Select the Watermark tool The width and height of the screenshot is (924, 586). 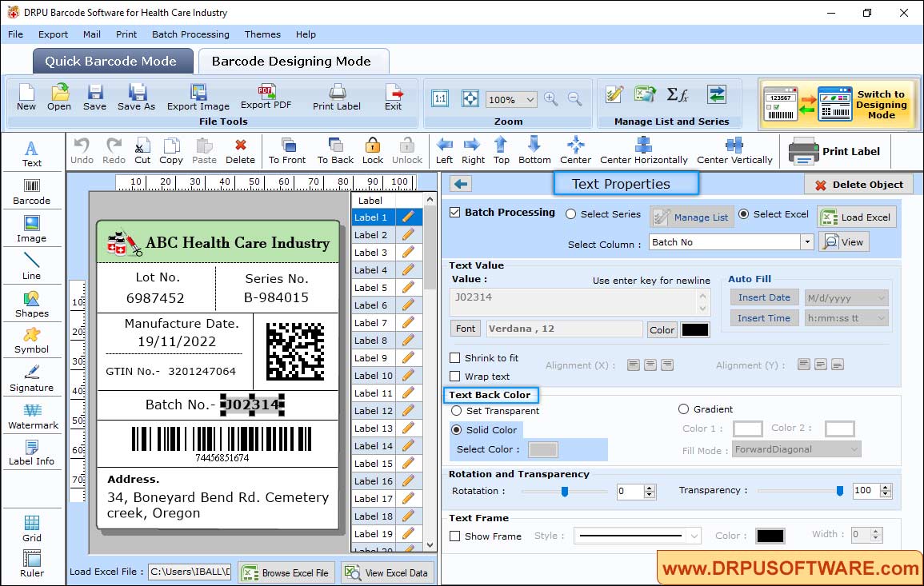coord(33,417)
